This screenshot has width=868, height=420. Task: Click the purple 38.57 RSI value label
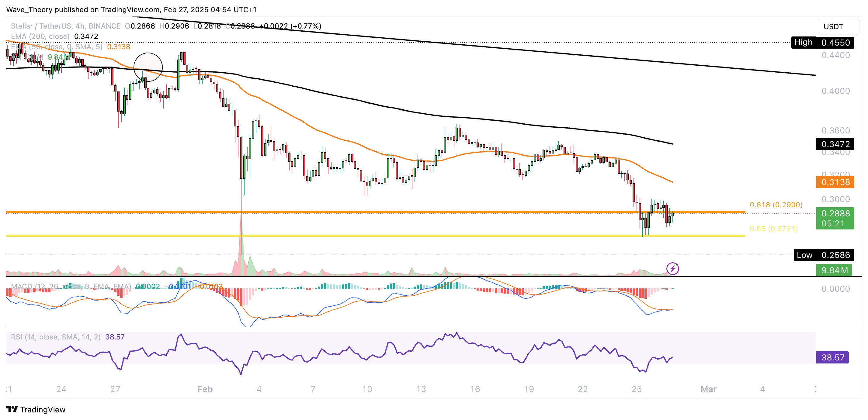832,357
